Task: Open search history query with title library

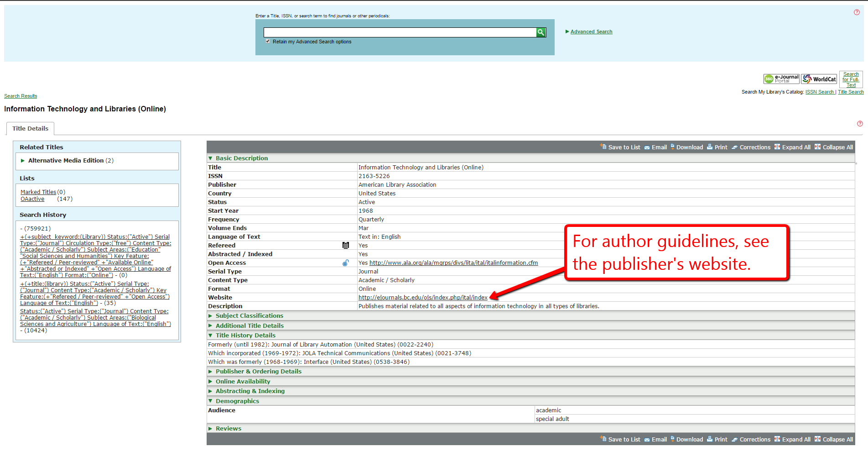Action: pos(95,294)
